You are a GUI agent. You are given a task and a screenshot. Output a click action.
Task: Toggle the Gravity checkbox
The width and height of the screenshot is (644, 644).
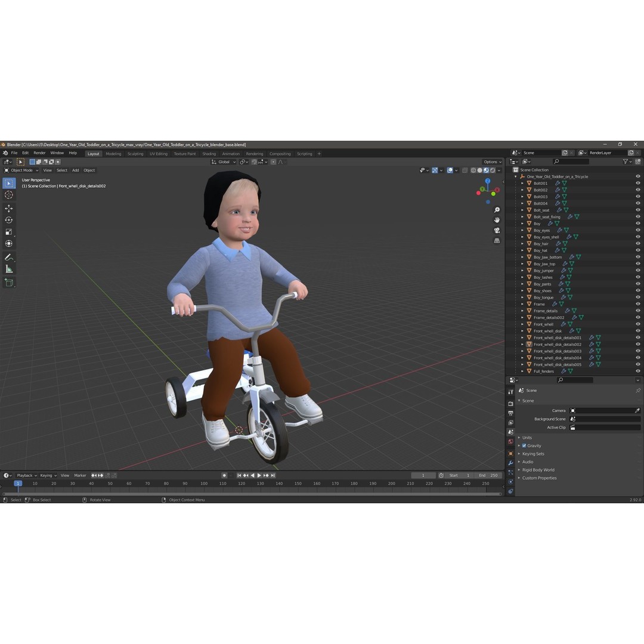pyautogui.click(x=524, y=445)
